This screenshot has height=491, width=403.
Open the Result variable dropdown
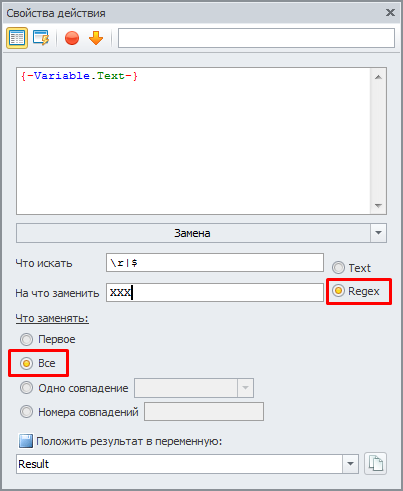click(x=350, y=464)
